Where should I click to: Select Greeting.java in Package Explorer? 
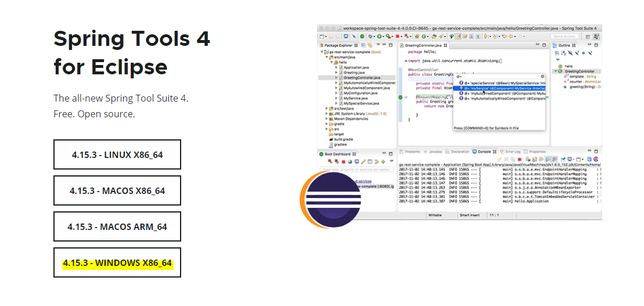click(353, 72)
